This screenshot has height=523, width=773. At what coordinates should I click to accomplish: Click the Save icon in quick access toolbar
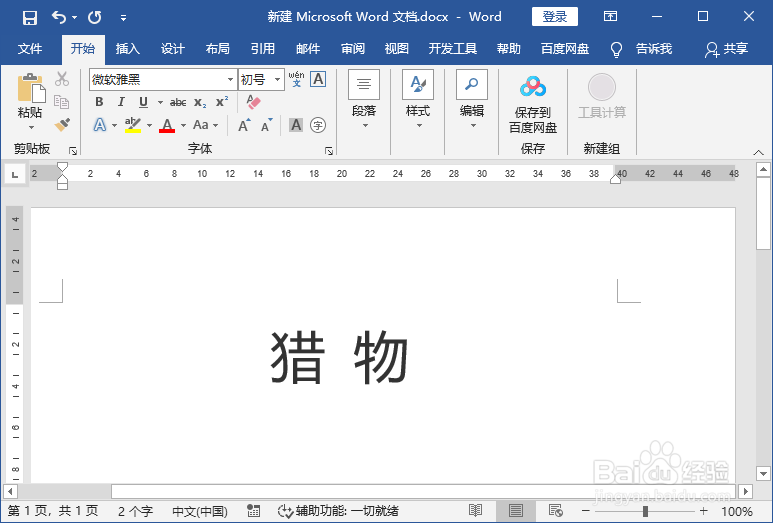[x=30, y=18]
